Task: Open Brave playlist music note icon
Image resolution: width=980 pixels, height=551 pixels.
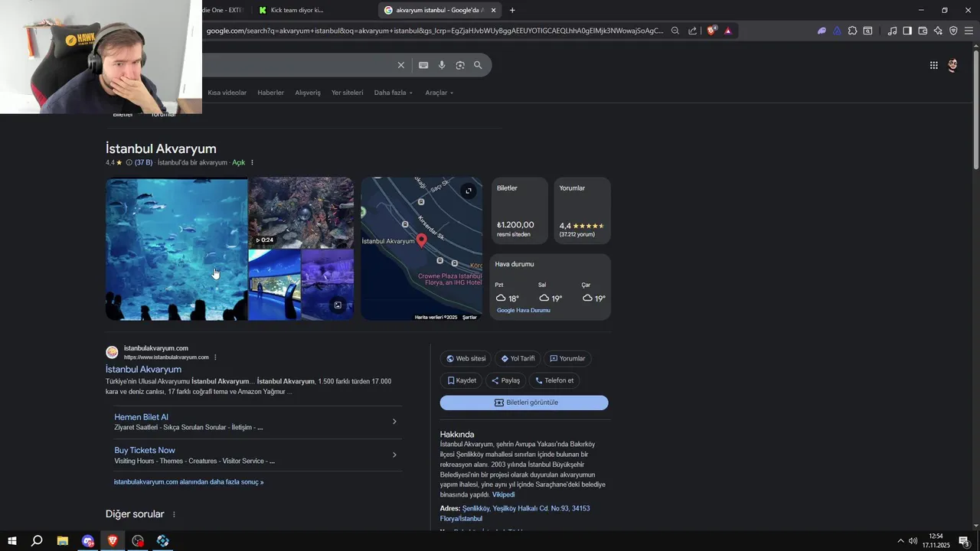Action: tap(892, 31)
